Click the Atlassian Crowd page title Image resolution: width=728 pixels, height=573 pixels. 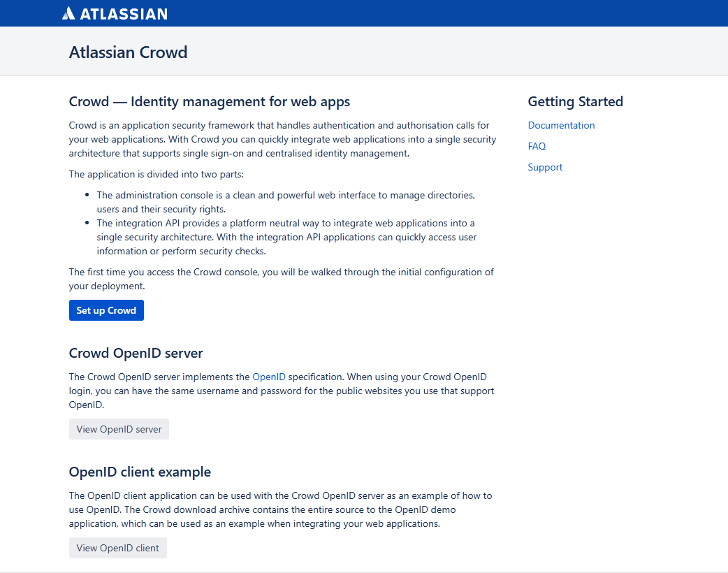(128, 52)
